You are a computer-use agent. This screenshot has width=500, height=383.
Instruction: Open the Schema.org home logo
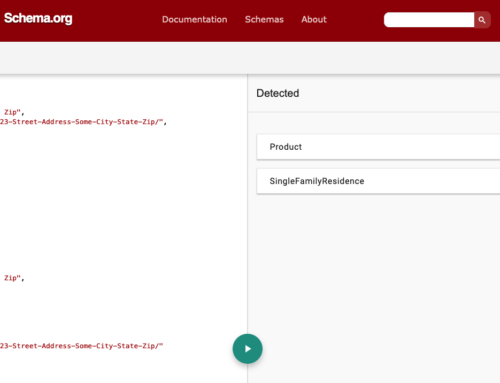(38, 18)
